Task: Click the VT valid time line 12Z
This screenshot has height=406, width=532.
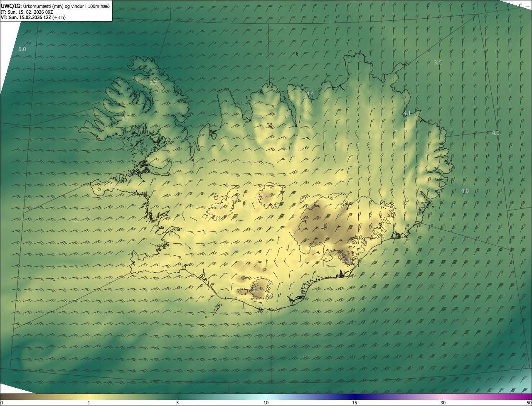Action: [x=33, y=17]
